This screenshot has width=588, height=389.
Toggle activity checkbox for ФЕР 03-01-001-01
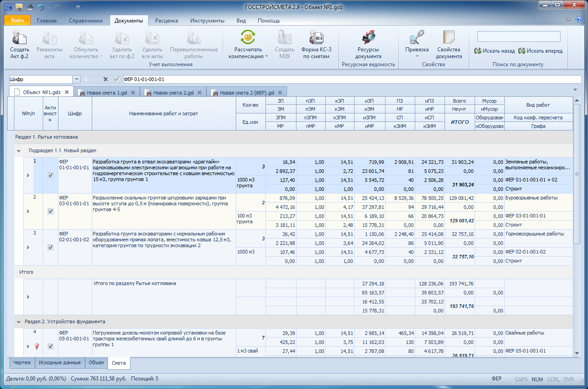(x=50, y=212)
